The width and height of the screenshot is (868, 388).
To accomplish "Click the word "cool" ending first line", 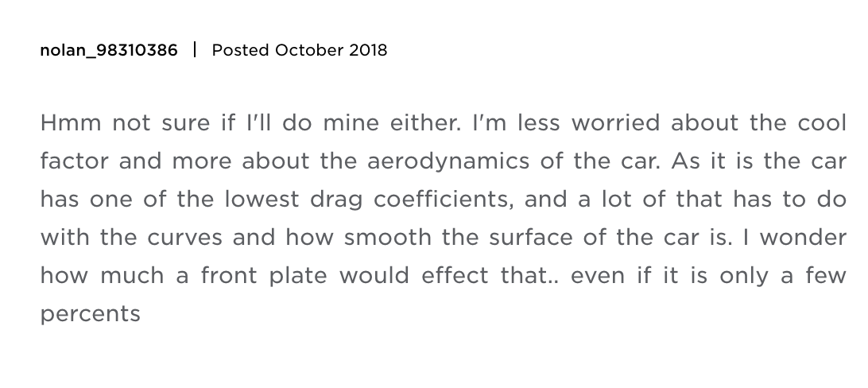I will coord(822,123).
